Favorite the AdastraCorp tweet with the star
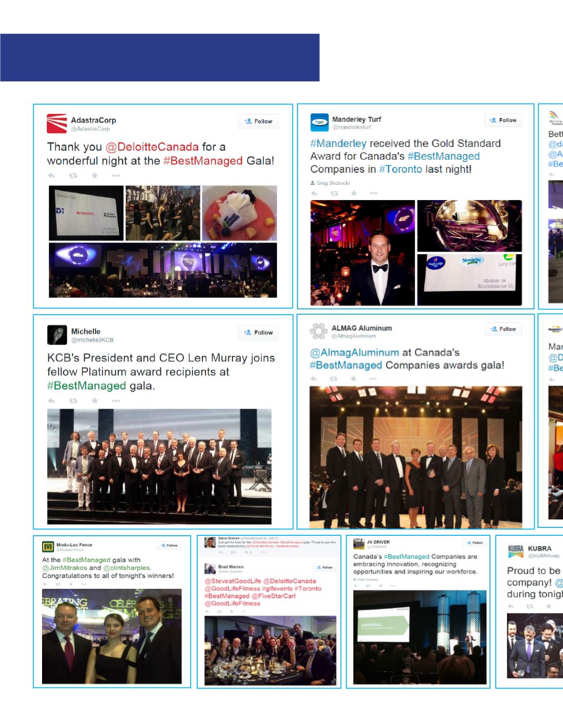563x728 pixels. click(95, 175)
